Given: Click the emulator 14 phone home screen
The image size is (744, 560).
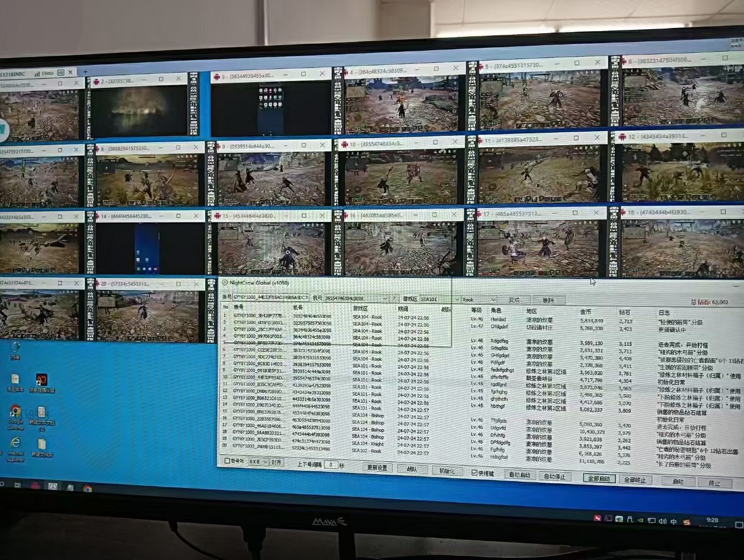Looking at the screenshot, I should pyautogui.click(x=147, y=248).
